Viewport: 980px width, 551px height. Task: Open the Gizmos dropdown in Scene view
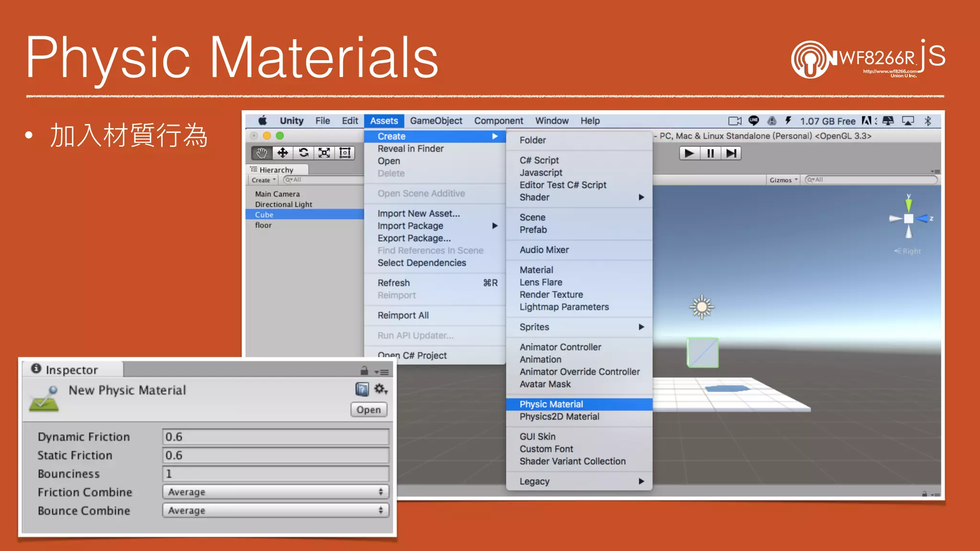(783, 180)
